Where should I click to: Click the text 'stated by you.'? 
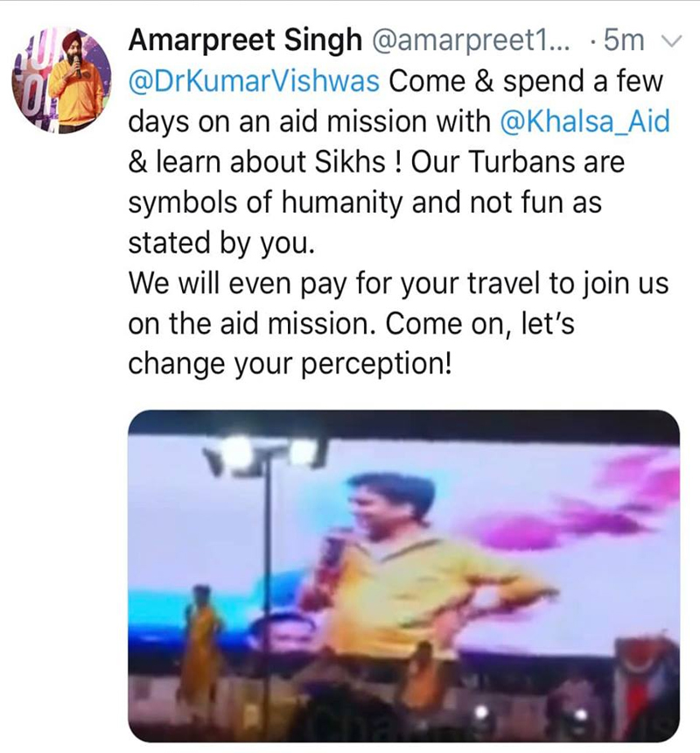[221, 243]
